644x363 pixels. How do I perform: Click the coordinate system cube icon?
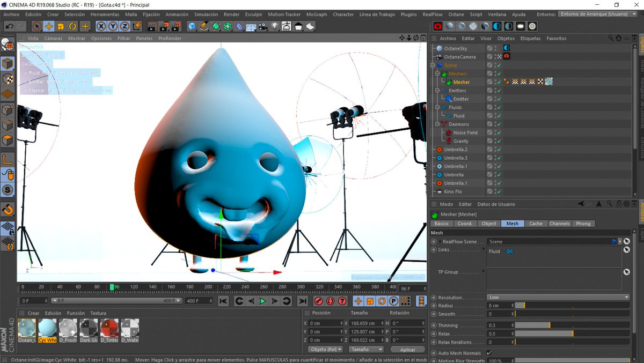coord(137,26)
